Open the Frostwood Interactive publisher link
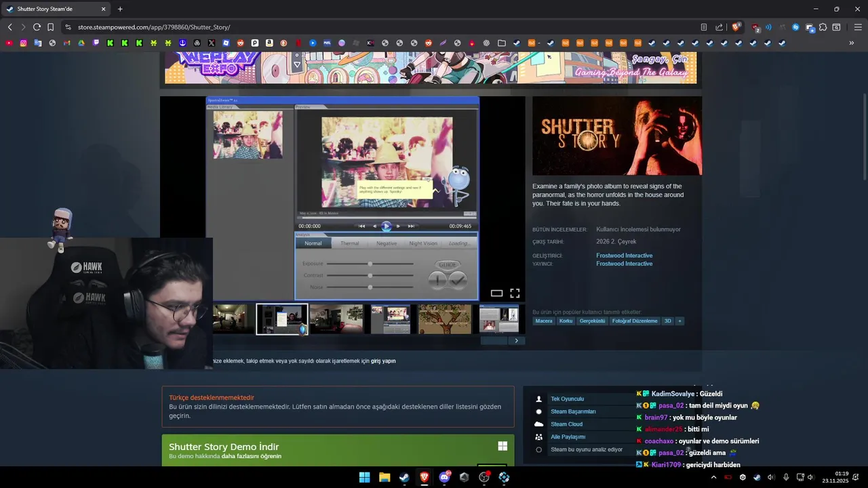The height and width of the screenshot is (488, 868). click(x=624, y=264)
